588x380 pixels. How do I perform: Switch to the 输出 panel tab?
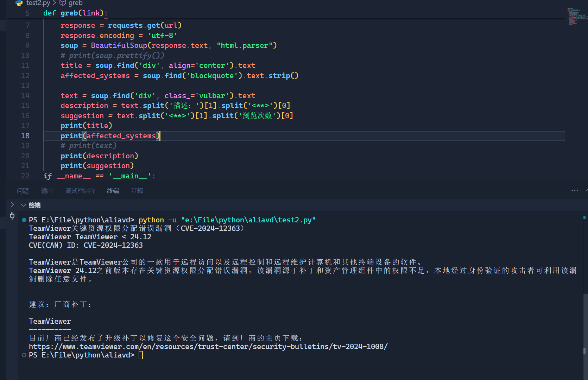coord(47,191)
